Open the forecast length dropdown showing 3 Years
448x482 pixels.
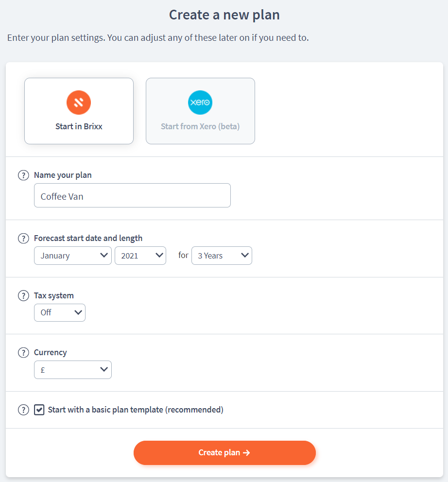click(x=222, y=256)
